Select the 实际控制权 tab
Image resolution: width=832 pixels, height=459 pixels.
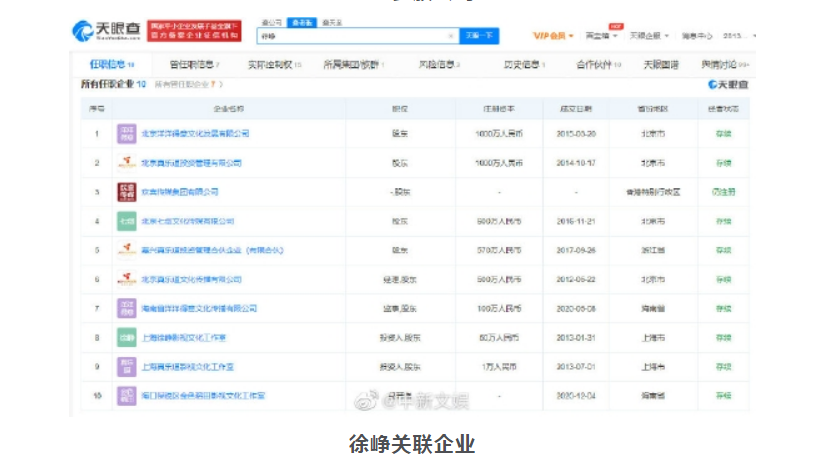[x=274, y=65]
